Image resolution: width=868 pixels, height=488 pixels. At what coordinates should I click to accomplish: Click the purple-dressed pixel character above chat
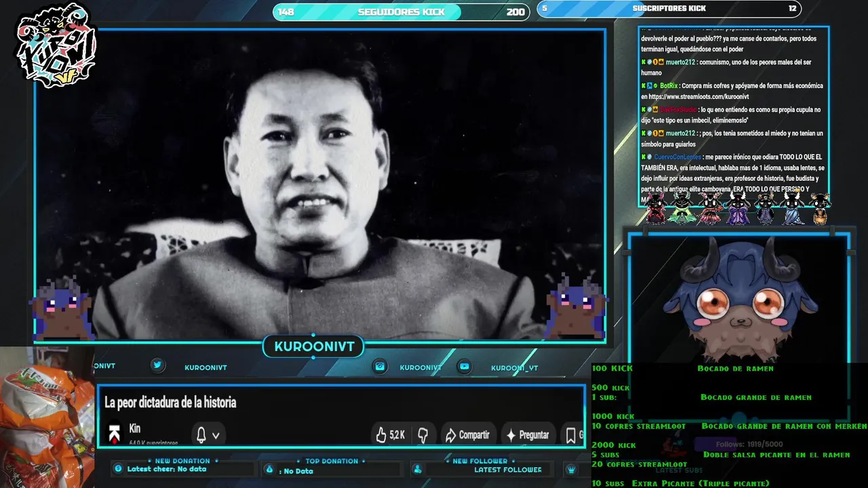click(738, 207)
